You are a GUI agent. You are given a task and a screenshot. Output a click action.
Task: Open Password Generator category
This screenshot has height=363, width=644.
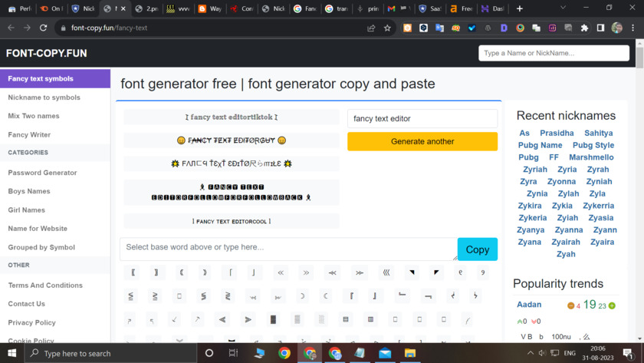coord(42,173)
